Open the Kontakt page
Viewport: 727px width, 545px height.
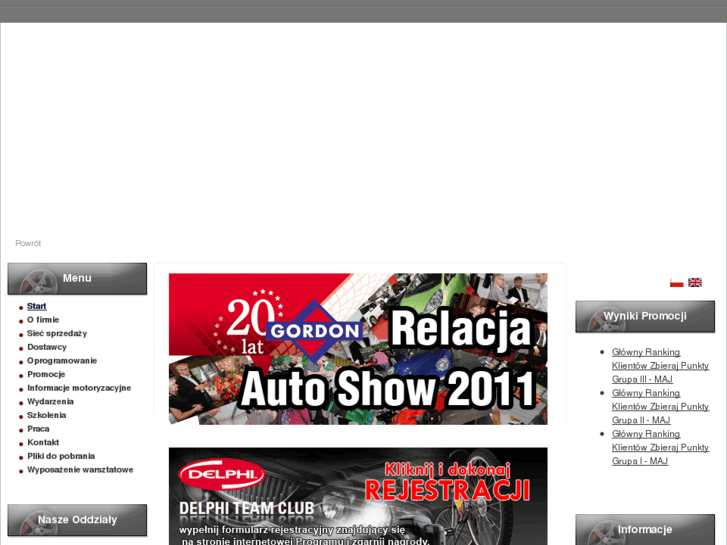tap(43, 442)
